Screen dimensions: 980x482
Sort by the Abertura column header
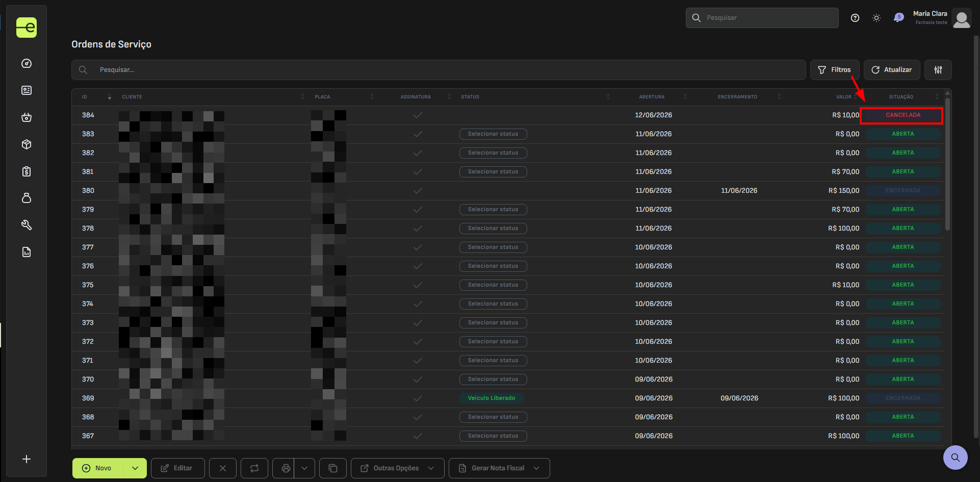click(652, 97)
